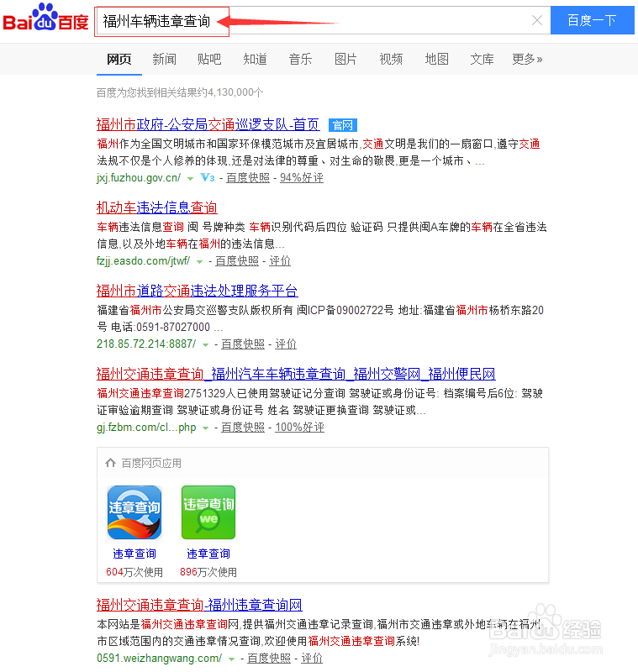Click 违章查询 label with 604万次使用

pos(134,554)
